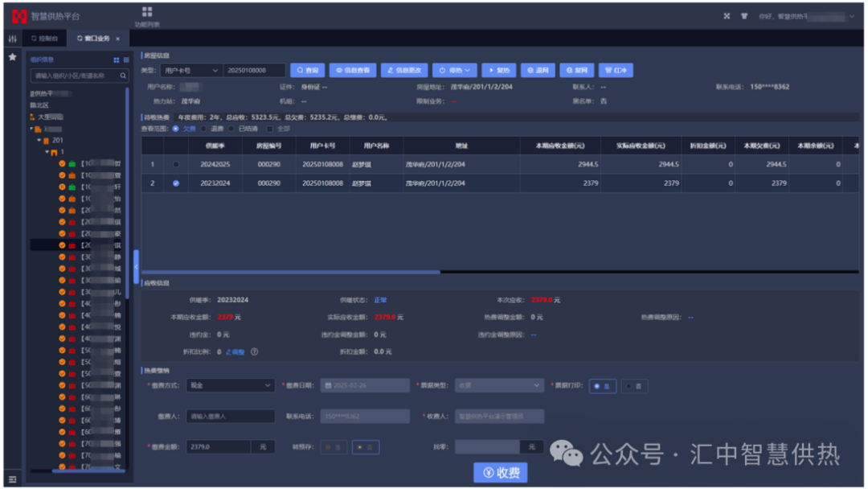Click the 缴费人 input field
This screenshot has height=489, width=868.
coord(231,416)
